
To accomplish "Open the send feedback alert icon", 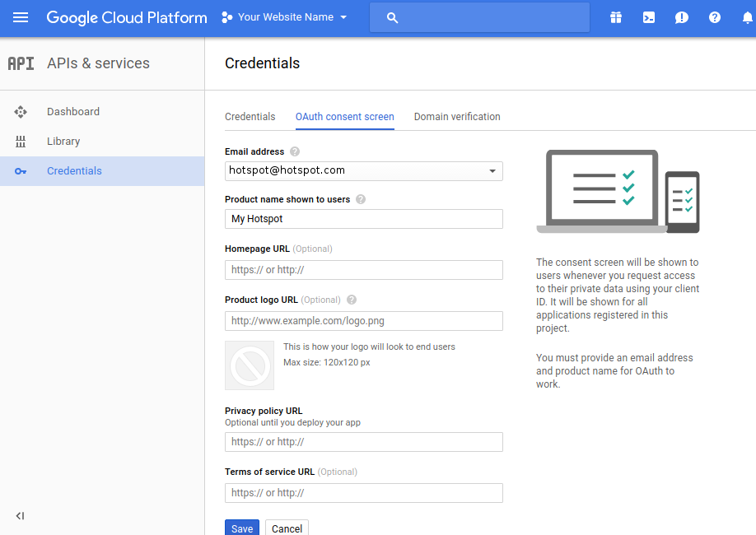I will click(x=681, y=18).
